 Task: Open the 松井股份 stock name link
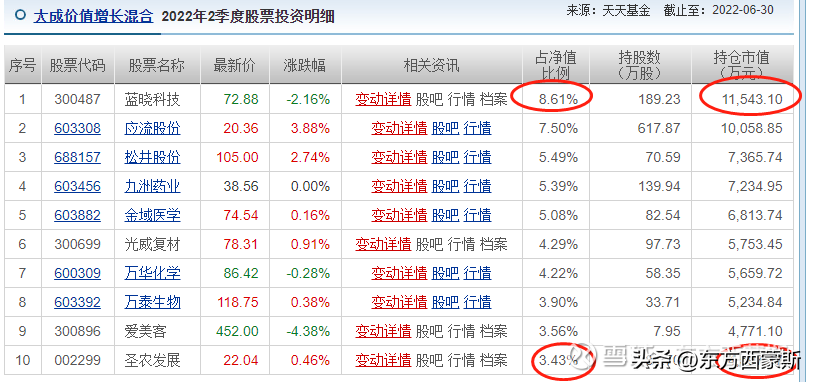(x=152, y=157)
